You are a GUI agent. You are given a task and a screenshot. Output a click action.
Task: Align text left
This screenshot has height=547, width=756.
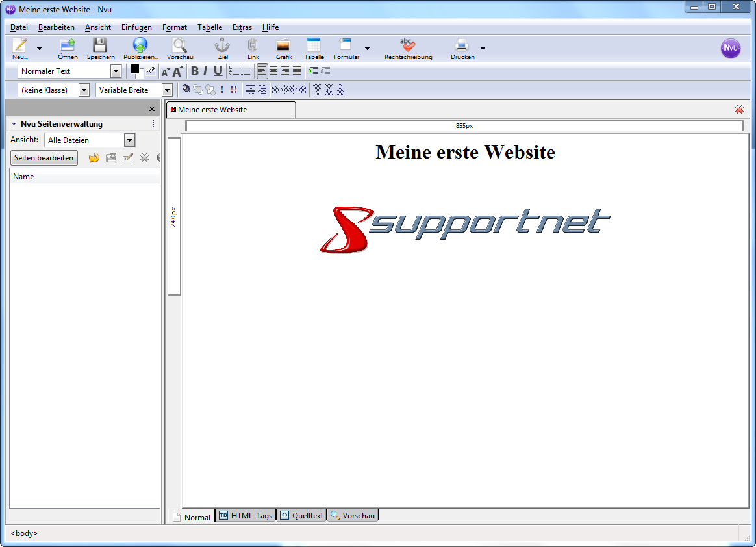pyautogui.click(x=261, y=71)
